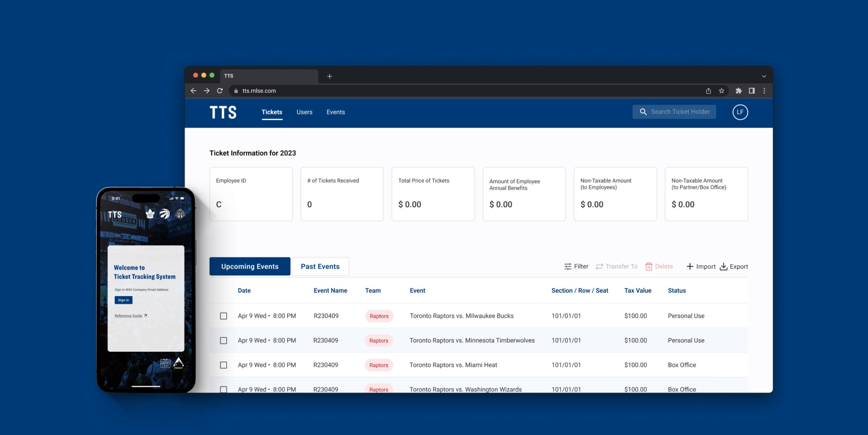Image resolution: width=868 pixels, height=435 pixels.
Task: Open the Chrome three-dot menu
Action: point(764,91)
